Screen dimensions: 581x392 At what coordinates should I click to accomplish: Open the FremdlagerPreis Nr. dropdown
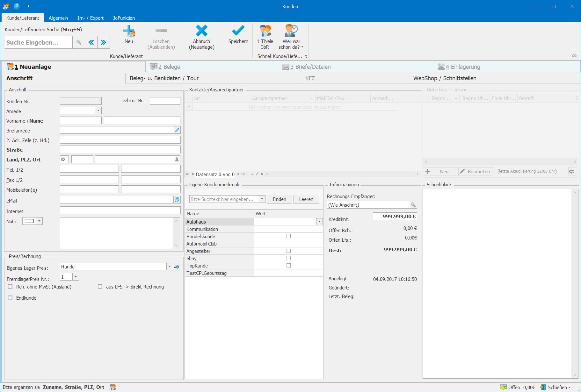[x=76, y=277]
